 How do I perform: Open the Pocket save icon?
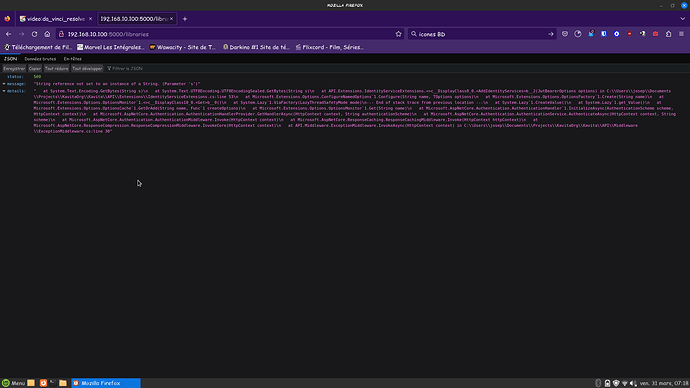coord(565,34)
